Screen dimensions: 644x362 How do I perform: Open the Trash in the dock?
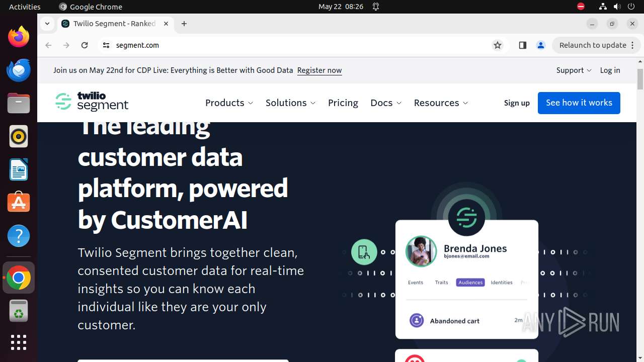[19, 311]
